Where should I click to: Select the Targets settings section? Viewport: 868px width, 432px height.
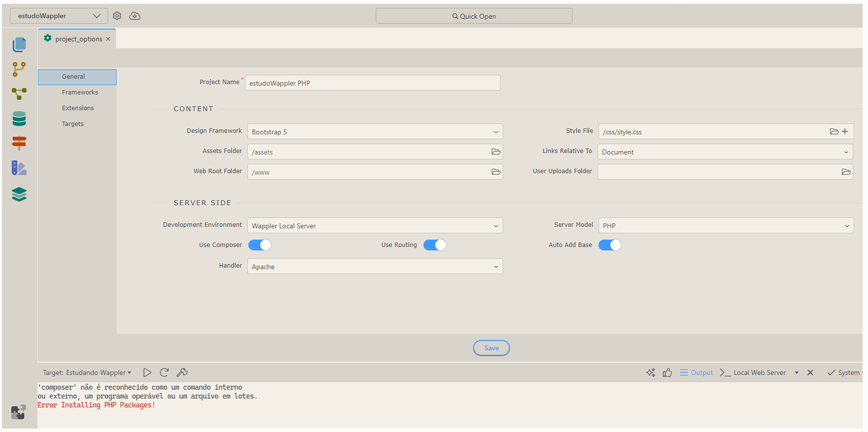click(77, 124)
